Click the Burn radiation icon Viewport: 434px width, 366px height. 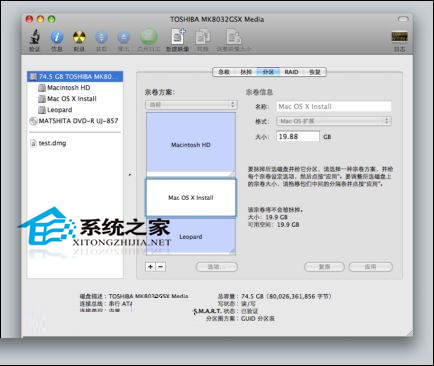tap(79, 37)
